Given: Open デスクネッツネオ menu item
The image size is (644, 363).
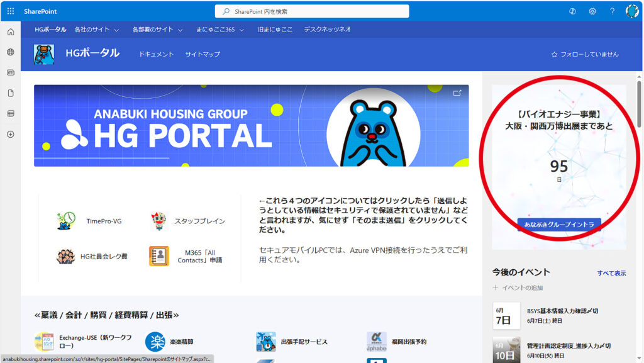Looking at the screenshot, I should point(327,30).
